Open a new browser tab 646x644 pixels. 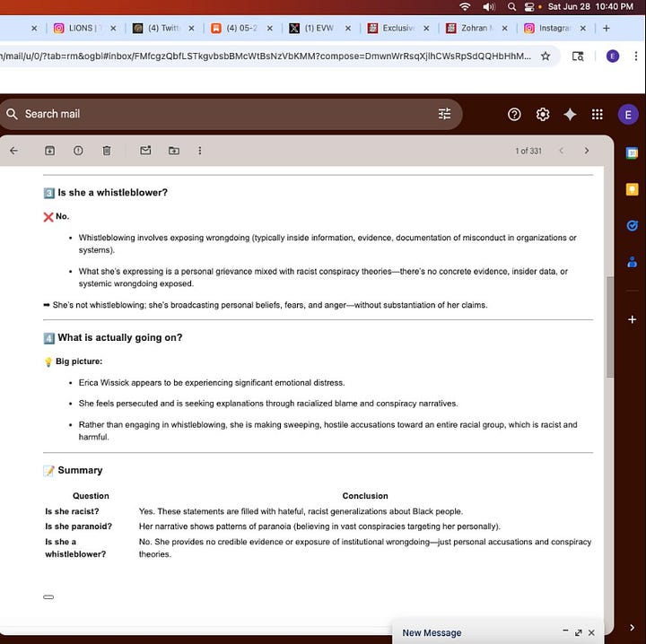pyautogui.click(x=606, y=28)
